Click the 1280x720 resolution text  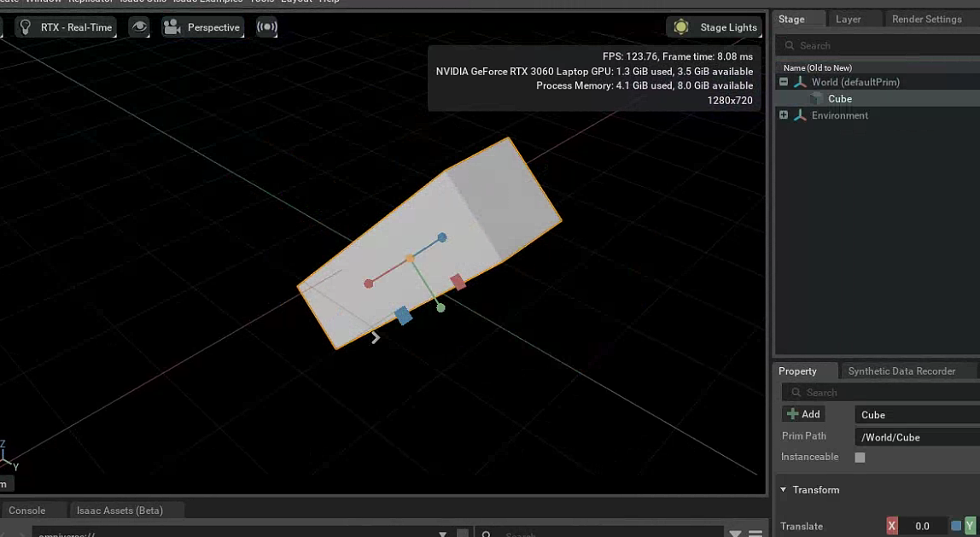[730, 100]
